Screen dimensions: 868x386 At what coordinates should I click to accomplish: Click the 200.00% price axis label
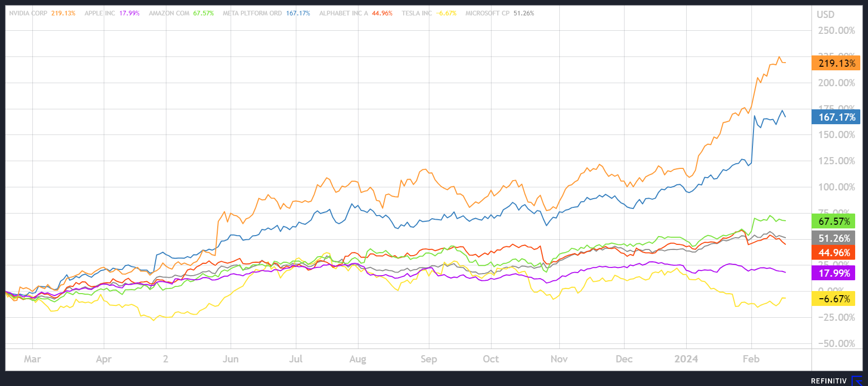836,83
